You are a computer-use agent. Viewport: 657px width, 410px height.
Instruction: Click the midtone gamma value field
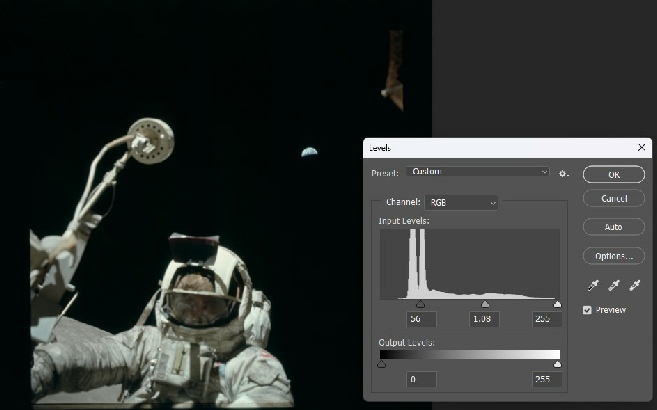(x=483, y=319)
